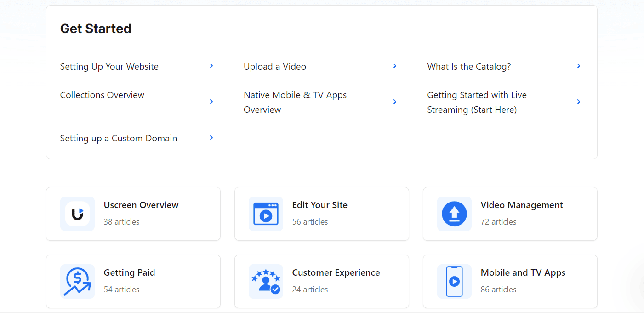Click the arrow beside Upload a Video

click(x=395, y=66)
